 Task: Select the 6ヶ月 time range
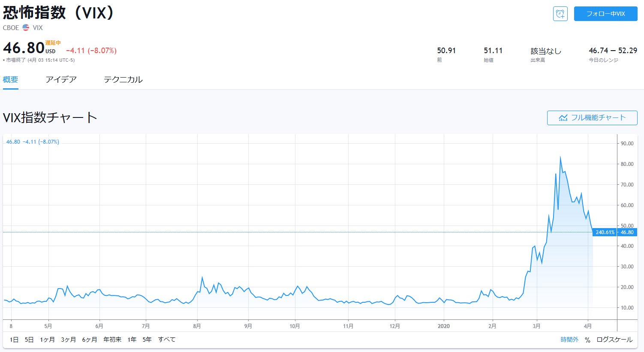(90, 340)
